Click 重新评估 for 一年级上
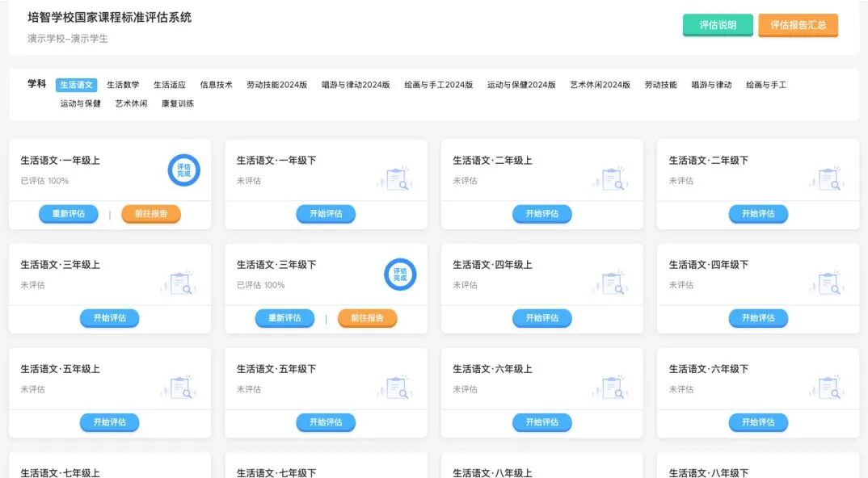The height and width of the screenshot is (478, 868). [69, 213]
